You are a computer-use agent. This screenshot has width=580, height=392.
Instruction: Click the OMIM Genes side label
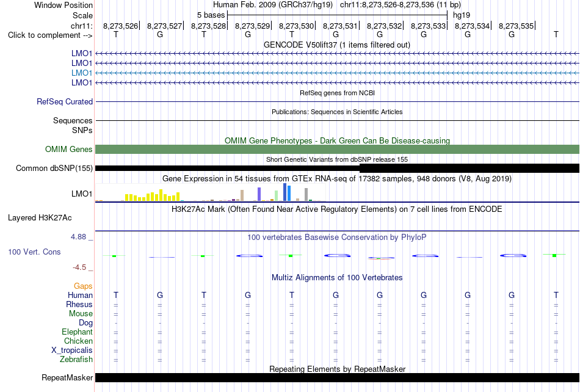point(69,149)
